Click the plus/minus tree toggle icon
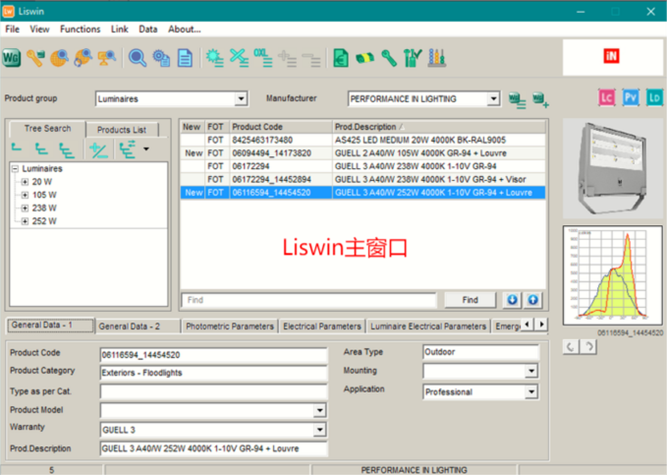 pyautogui.click(x=98, y=150)
